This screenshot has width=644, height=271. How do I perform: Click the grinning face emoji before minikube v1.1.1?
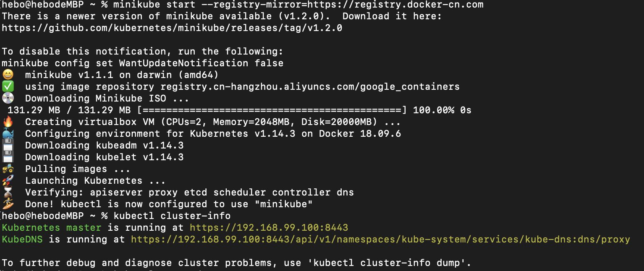point(8,75)
